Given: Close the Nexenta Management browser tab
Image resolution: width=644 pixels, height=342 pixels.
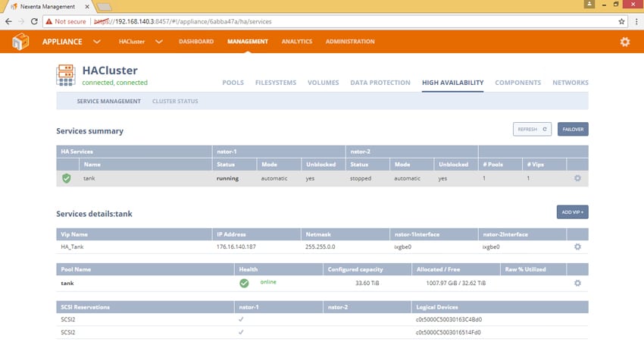Looking at the screenshot, I should pyautogui.click(x=87, y=7).
